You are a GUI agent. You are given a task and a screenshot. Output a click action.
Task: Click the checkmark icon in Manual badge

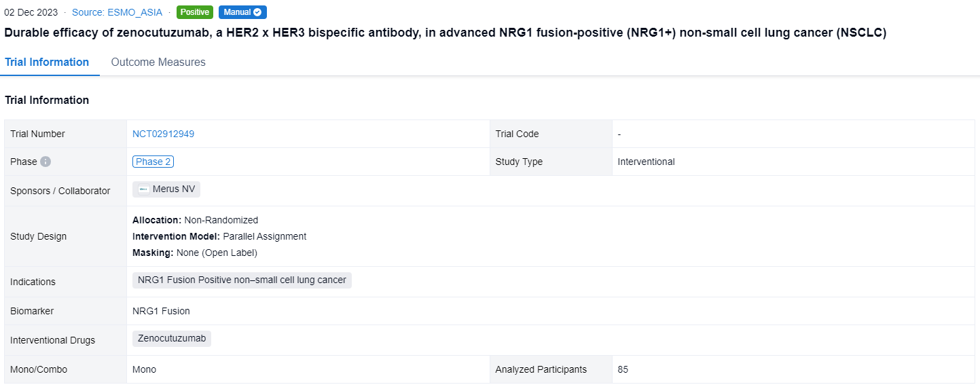pos(257,12)
